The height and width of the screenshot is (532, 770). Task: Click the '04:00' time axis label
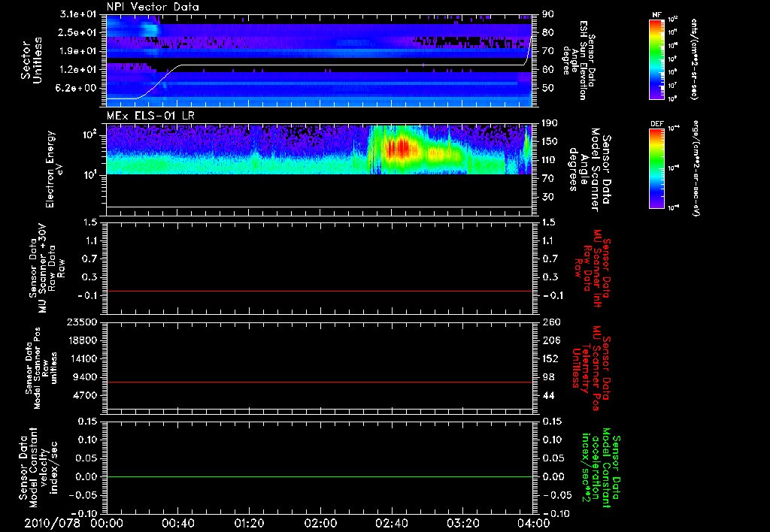pos(534,523)
